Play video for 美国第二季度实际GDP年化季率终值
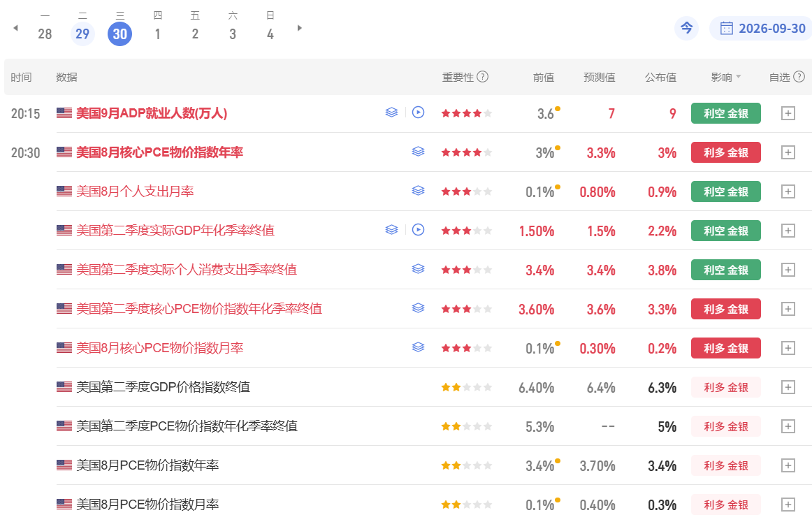This screenshot has height=522, width=812. pos(418,229)
